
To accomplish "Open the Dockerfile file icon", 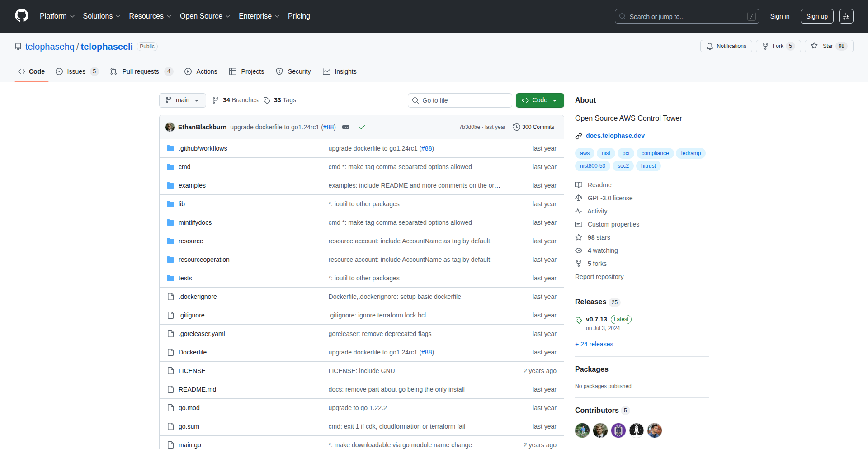I will pyautogui.click(x=170, y=352).
